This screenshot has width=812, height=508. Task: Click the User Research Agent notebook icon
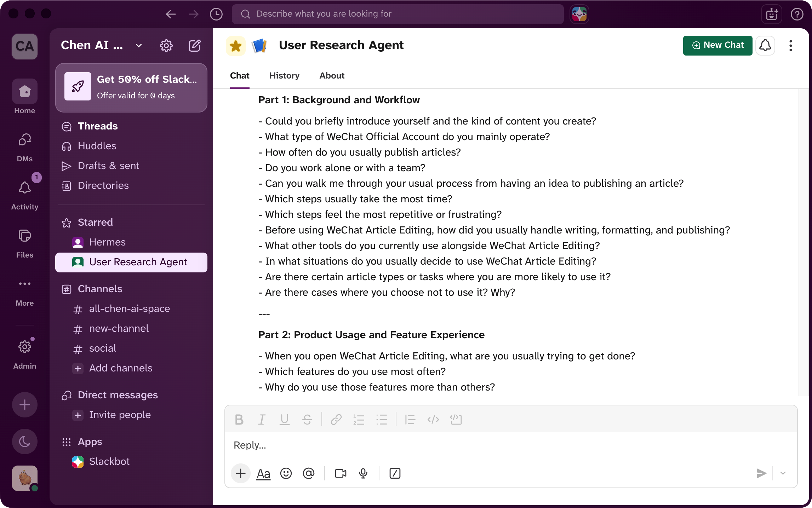(x=259, y=46)
